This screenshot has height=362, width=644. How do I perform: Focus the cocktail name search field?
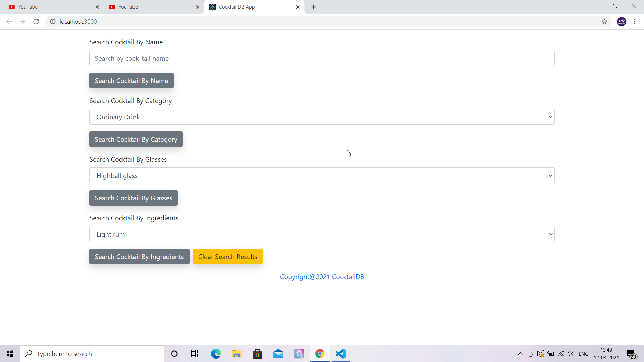(x=322, y=58)
